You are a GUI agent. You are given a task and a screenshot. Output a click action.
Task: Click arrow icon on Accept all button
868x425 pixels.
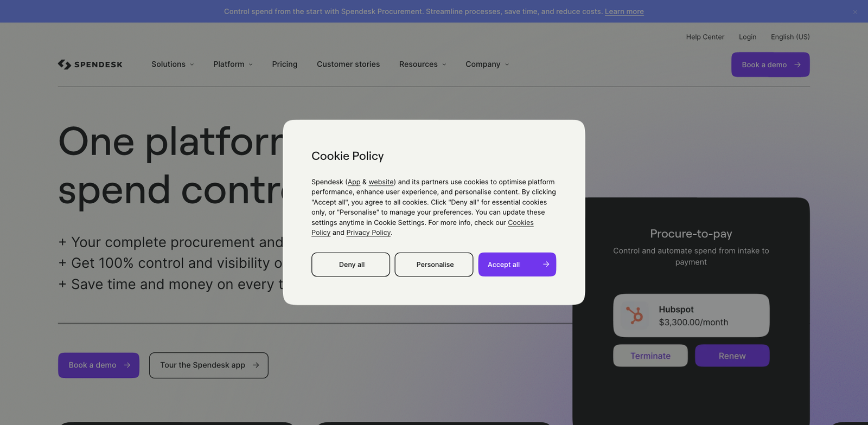coord(546,265)
